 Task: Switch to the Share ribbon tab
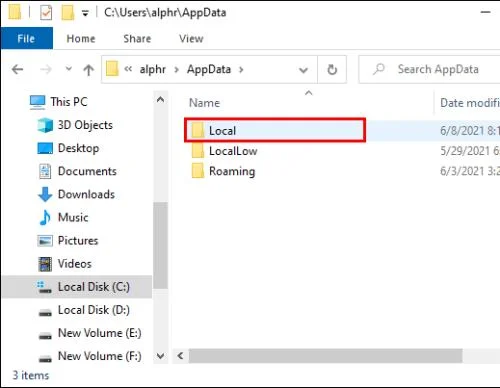pyautogui.click(x=137, y=39)
